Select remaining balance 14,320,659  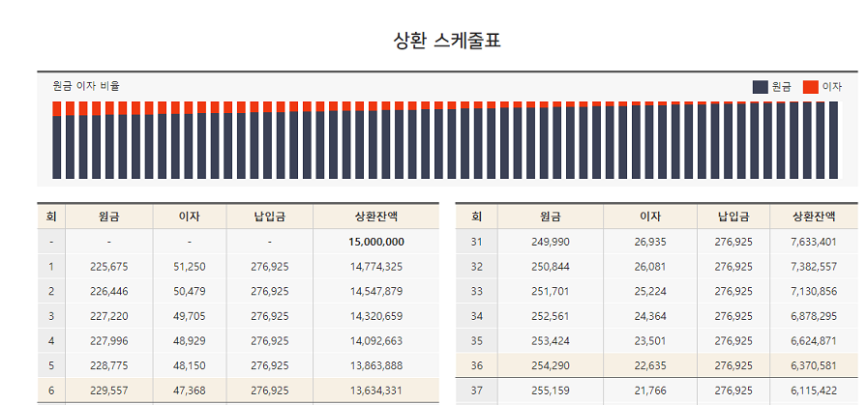pyautogui.click(x=376, y=316)
